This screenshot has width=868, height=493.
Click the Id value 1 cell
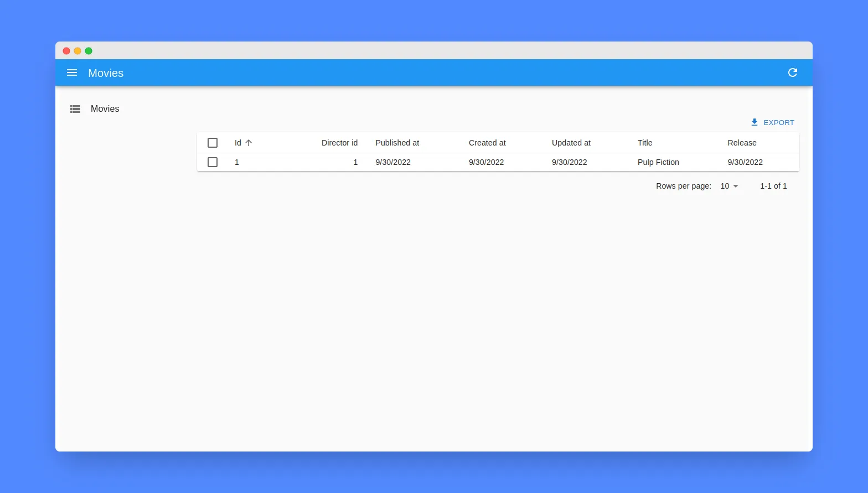[237, 162]
